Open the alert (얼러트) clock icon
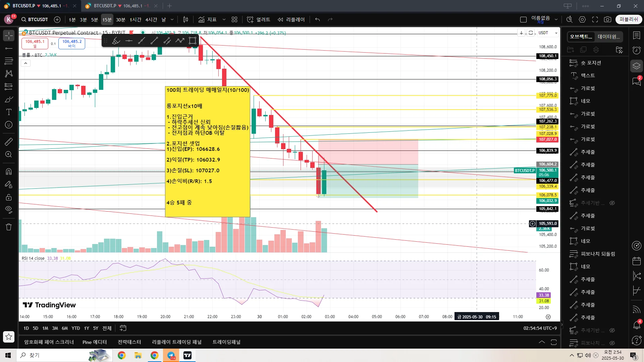 pyautogui.click(x=250, y=19)
